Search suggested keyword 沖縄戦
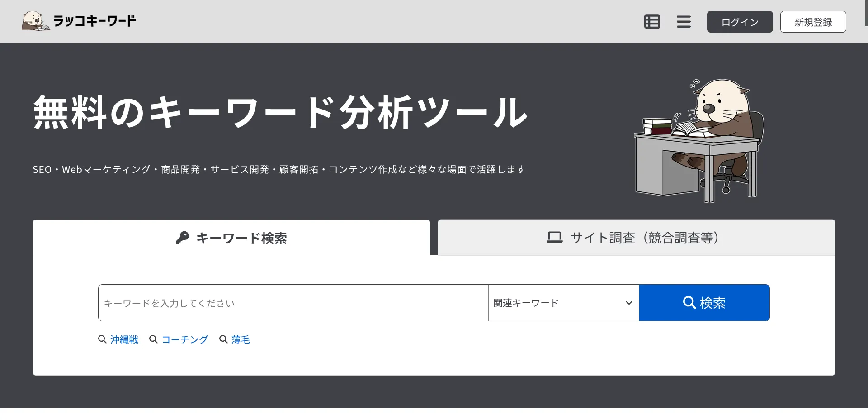This screenshot has height=420, width=868. point(124,339)
